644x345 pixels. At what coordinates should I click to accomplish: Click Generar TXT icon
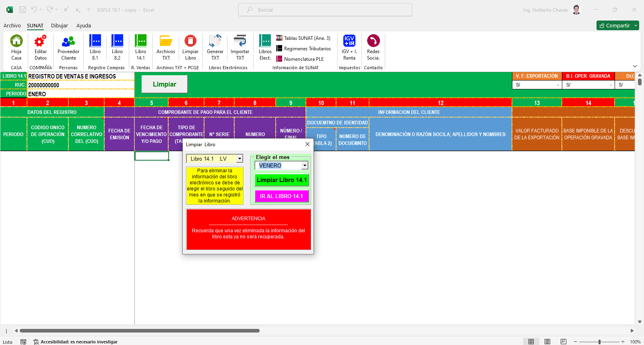click(215, 41)
